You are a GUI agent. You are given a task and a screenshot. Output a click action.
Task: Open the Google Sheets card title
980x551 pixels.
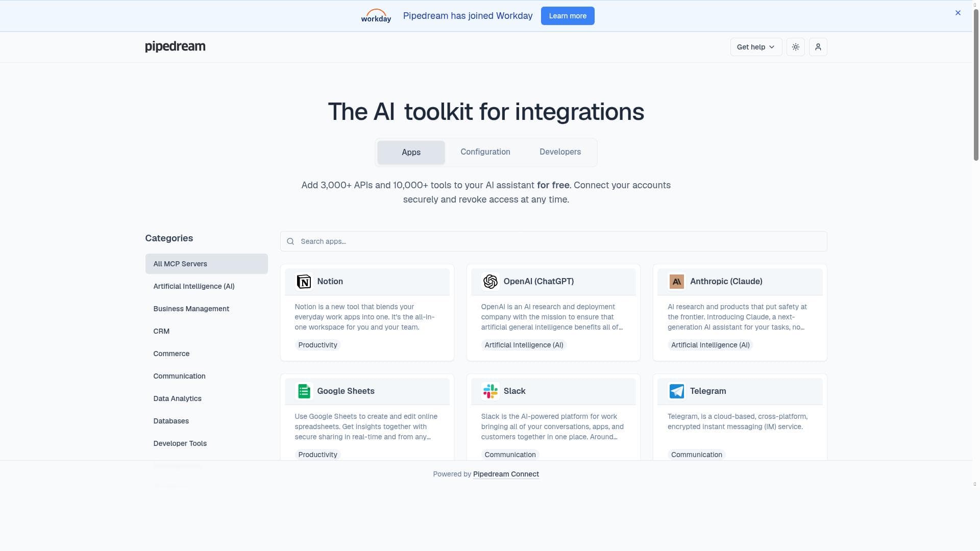coord(346,391)
